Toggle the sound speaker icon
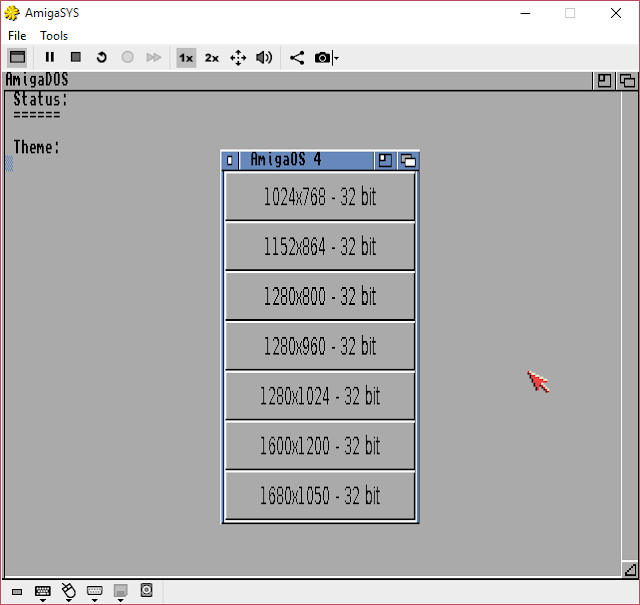The height and width of the screenshot is (605, 640). [x=264, y=58]
